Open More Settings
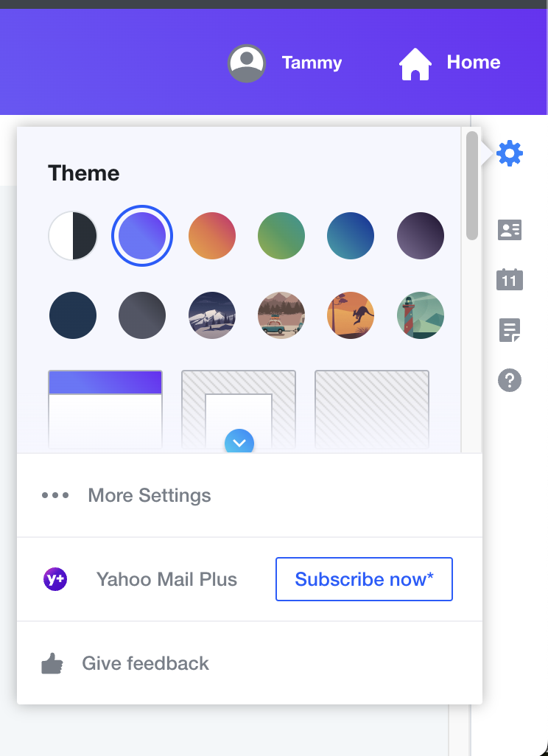Screen dimensions: 548x756 click(250, 495)
